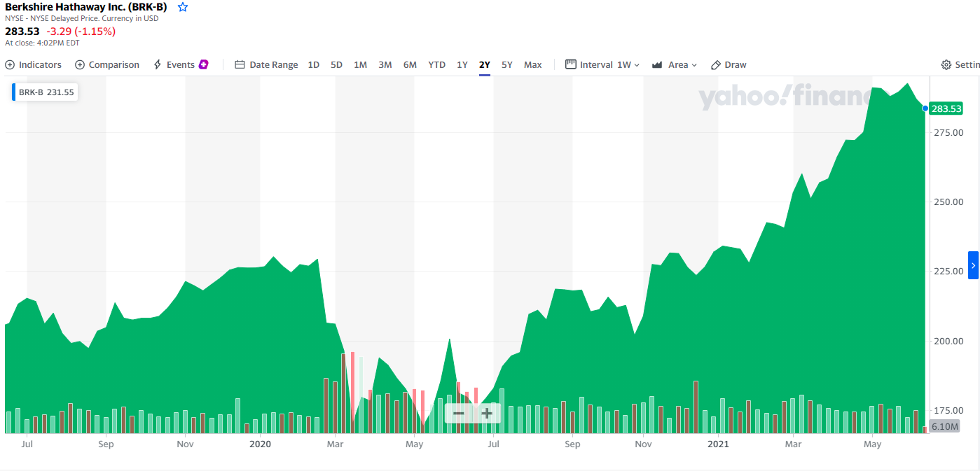Click the area chart type icon
The image size is (980, 471).
pyautogui.click(x=657, y=64)
